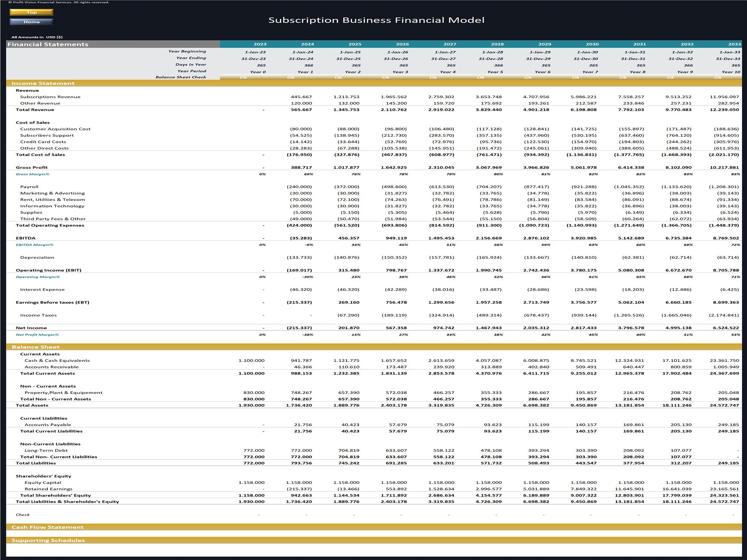Select the 2028 year column header
This screenshot has height=560, width=747.
pyautogui.click(x=497, y=44)
